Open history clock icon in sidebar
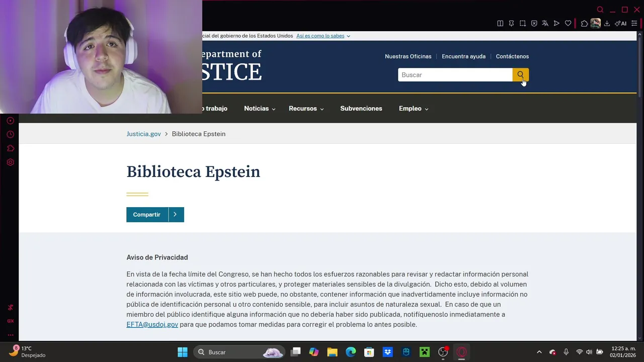644x362 pixels. [10, 134]
